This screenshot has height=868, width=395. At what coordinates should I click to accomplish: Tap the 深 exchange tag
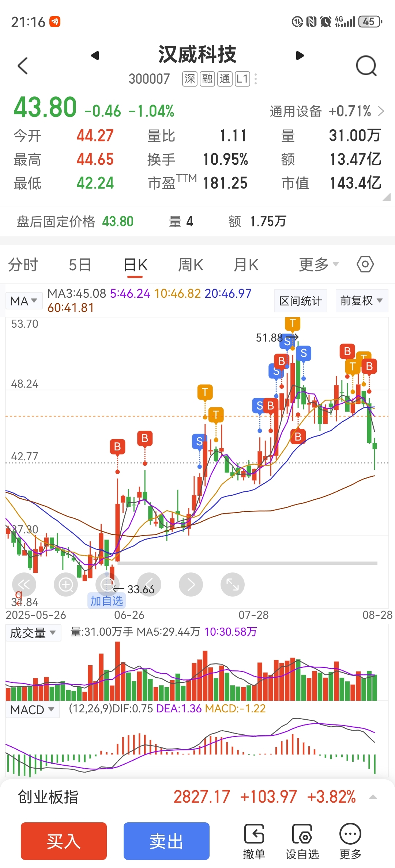click(190, 79)
